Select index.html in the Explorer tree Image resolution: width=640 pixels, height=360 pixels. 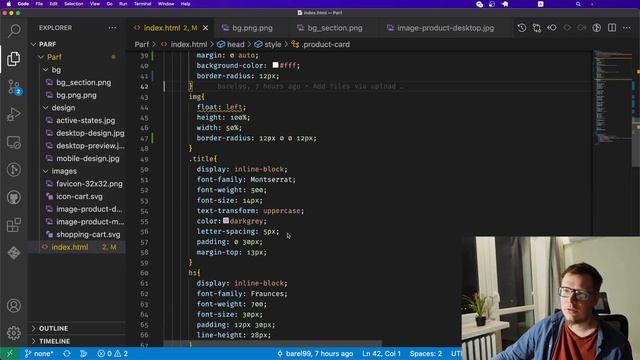pyautogui.click(x=77, y=247)
